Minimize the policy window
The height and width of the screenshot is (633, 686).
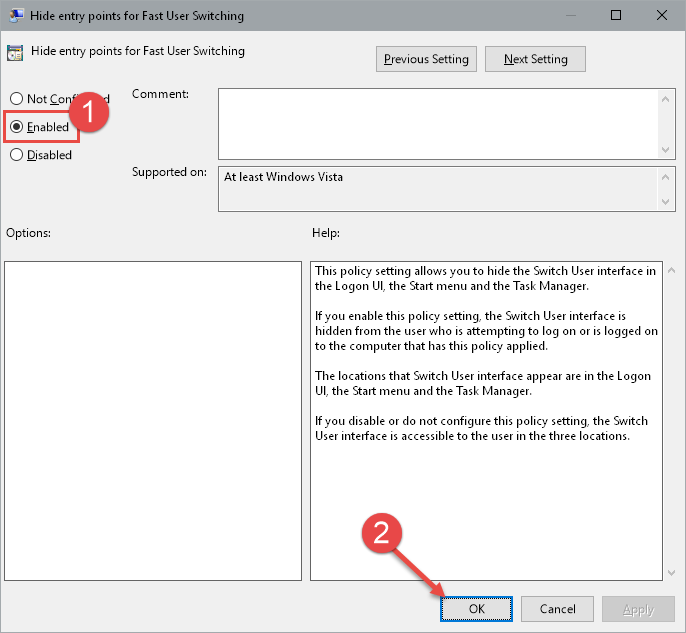(570, 15)
